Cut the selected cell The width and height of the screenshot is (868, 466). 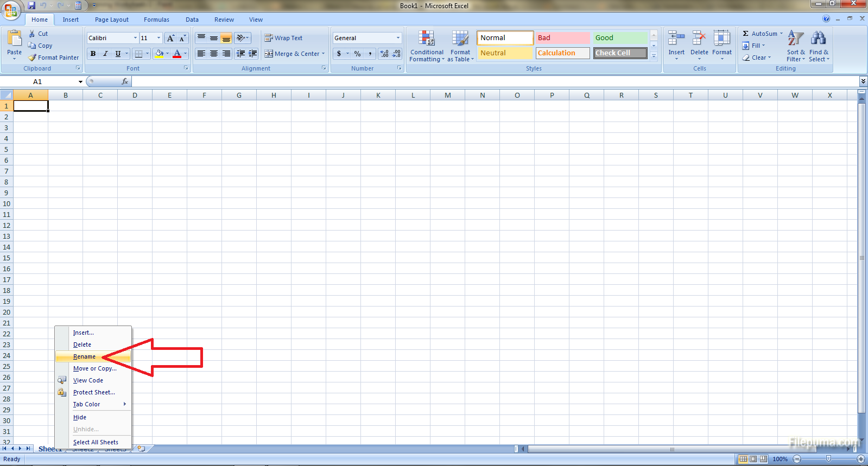pos(39,34)
